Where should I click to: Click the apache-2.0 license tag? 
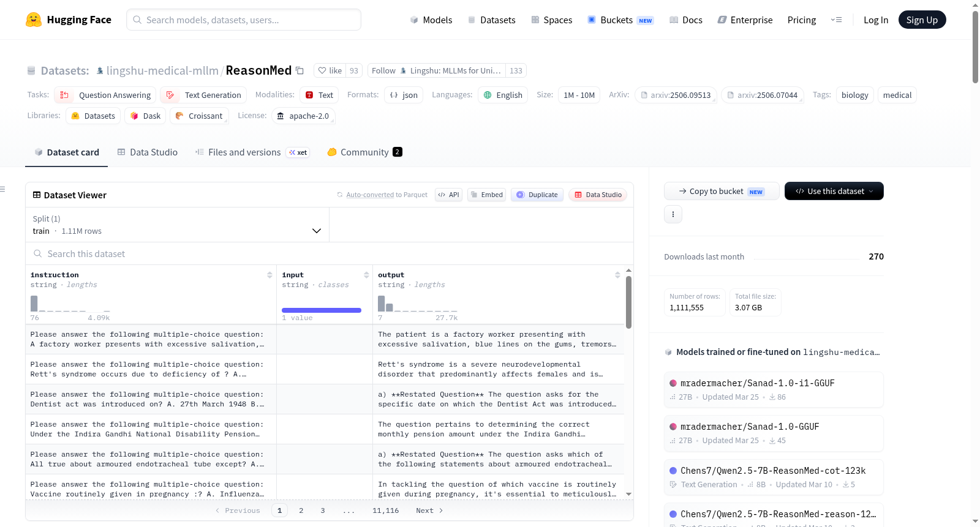[303, 116]
